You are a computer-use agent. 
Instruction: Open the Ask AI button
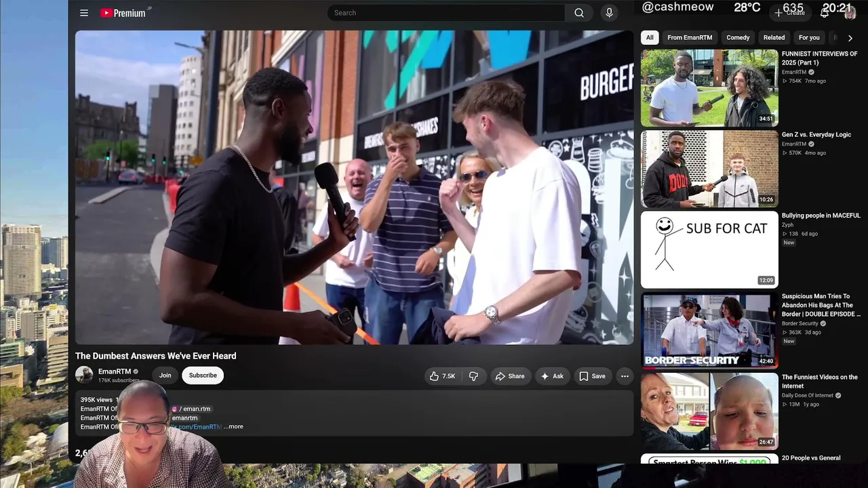(x=551, y=376)
